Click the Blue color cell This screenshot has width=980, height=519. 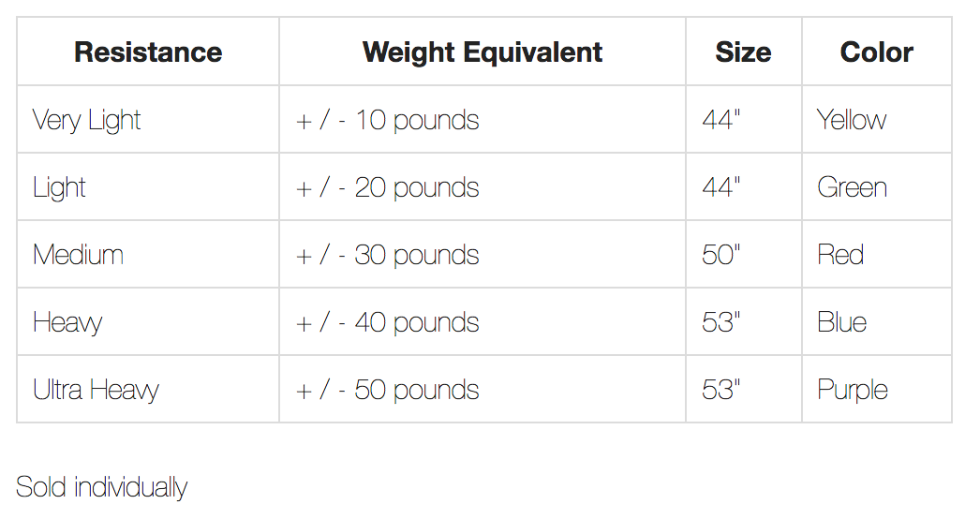841,322
